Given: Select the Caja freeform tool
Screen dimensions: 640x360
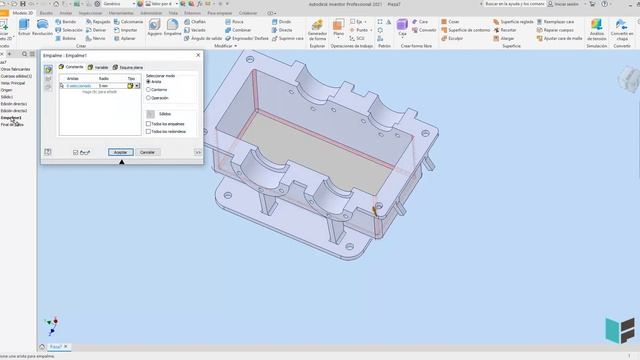Looking at the screenshot, I should click(x=402, y=27).
